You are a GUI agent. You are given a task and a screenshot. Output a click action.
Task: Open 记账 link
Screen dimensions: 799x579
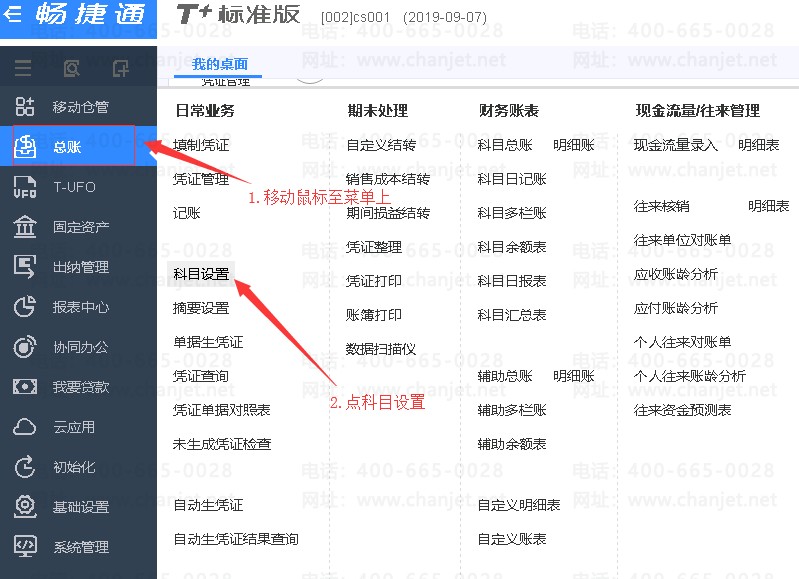[x=187, y=213]
